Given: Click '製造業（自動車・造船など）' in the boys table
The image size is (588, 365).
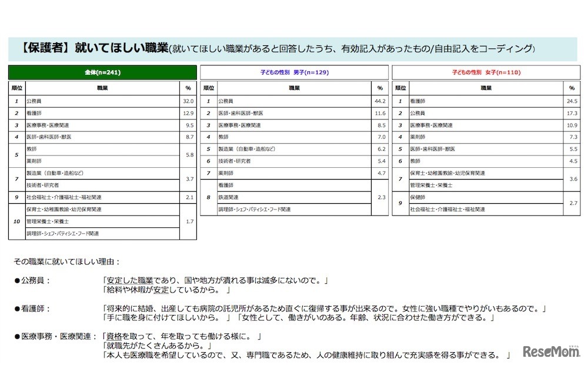Looking at the screenshot, I should point(247,149).
